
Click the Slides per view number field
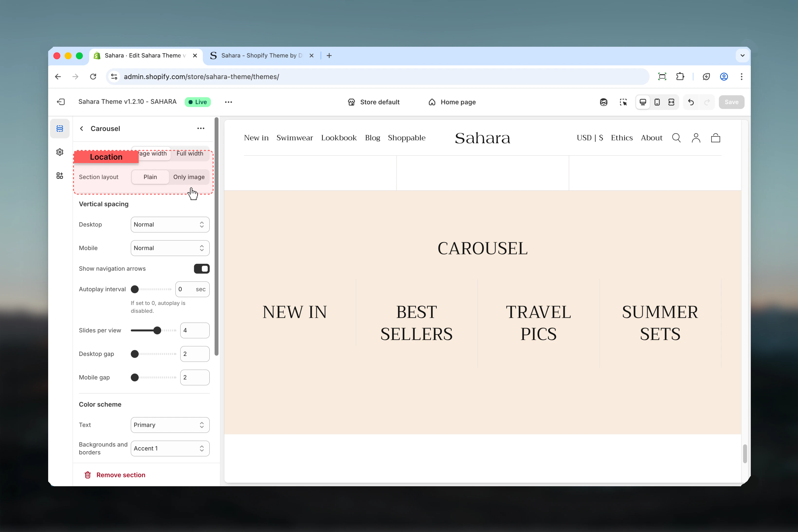point(195,330)
